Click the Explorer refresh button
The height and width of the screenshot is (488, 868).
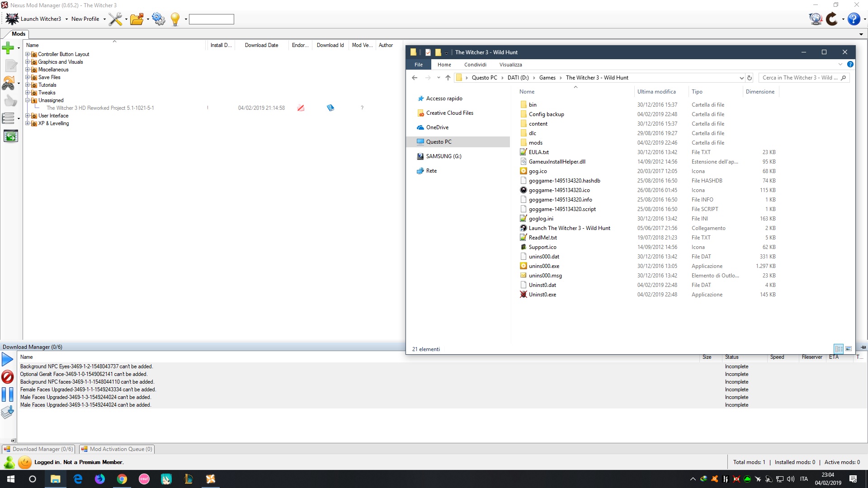(750, 78)
